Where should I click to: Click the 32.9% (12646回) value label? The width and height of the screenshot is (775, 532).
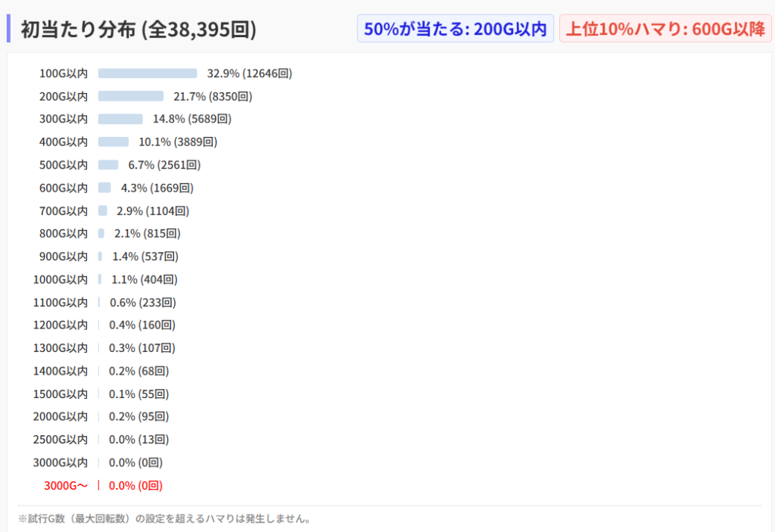[x=249, y=73]
